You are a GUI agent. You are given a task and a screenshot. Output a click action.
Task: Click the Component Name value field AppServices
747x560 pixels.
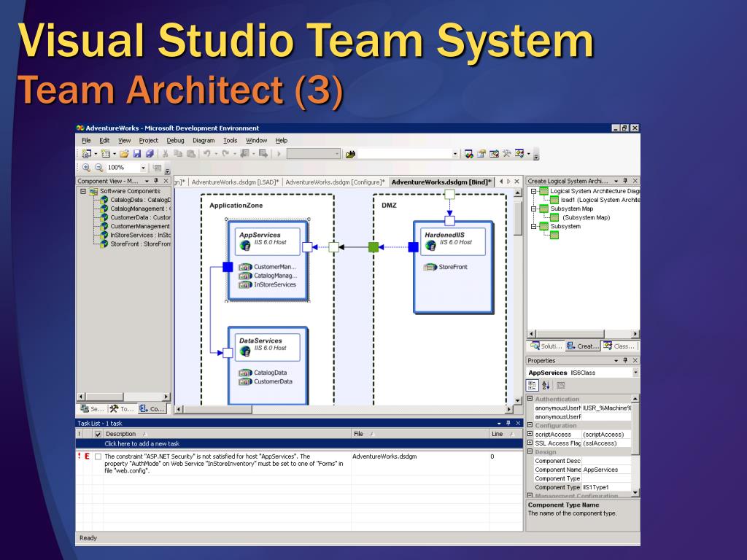click(606, 470)
